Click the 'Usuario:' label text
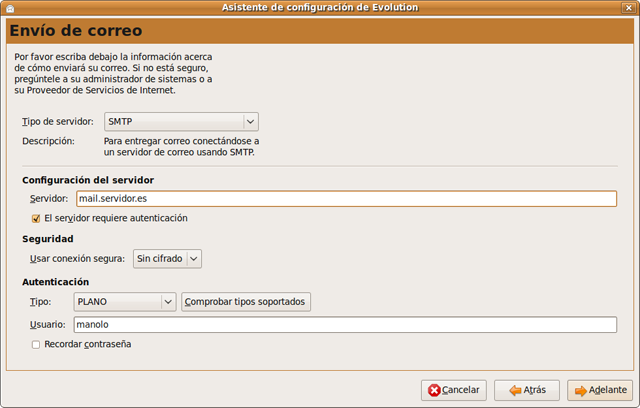The image size is (640, 408). point(48,324)
